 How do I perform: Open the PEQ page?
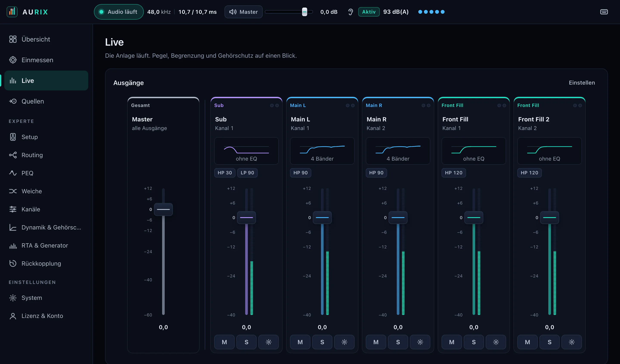point(46,173)
